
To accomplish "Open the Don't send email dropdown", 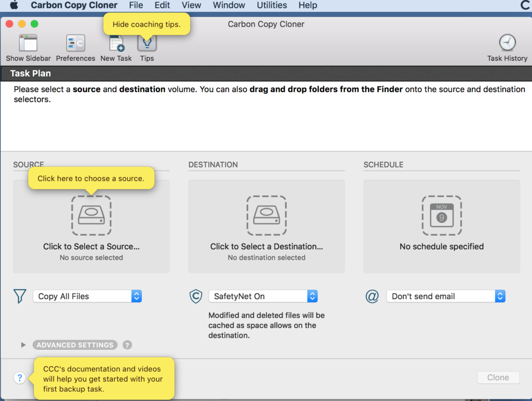I will click(x=445, y=296).
